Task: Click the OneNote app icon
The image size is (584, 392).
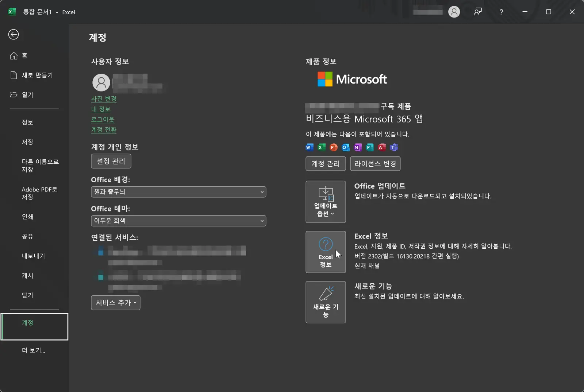Action: click(x=358, y=147)
